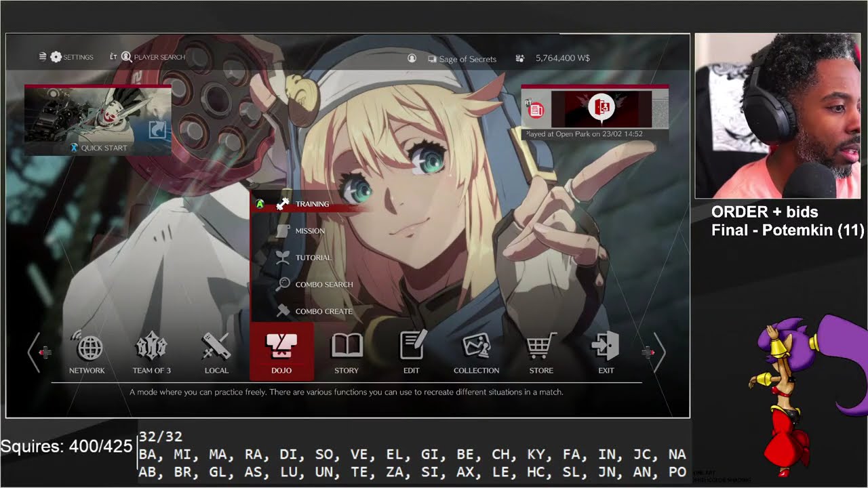
Task: Click the Quick Start label
Action: [104, 148]
